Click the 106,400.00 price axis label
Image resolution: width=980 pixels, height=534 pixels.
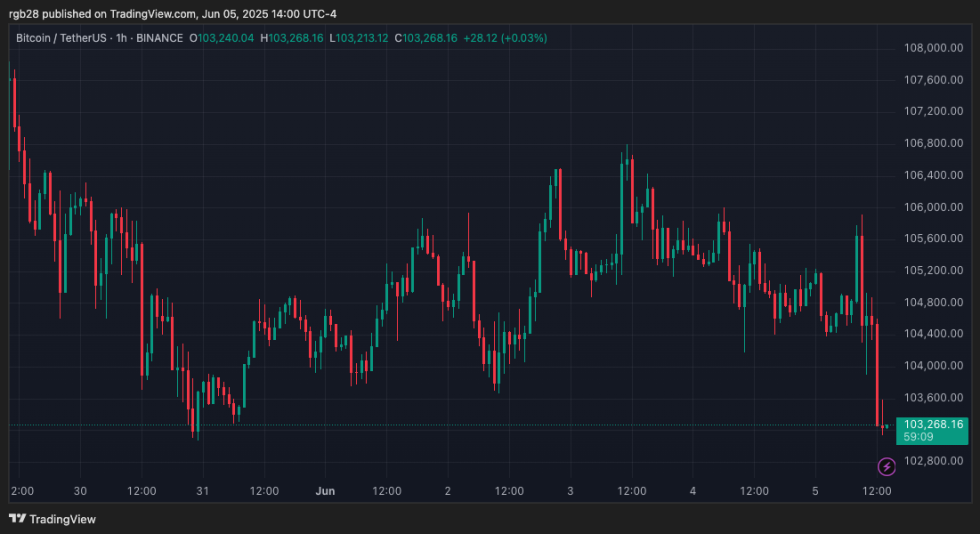(x=933, y=175)
